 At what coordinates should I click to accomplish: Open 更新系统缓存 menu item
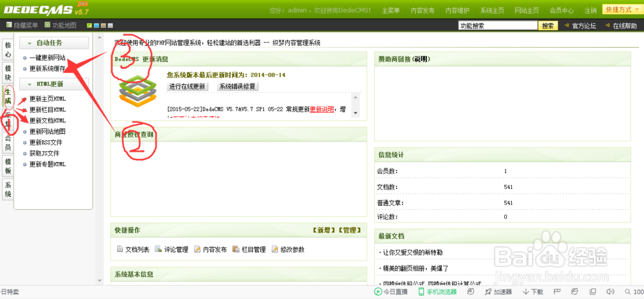pyautogui.click(x=47, y=69)
